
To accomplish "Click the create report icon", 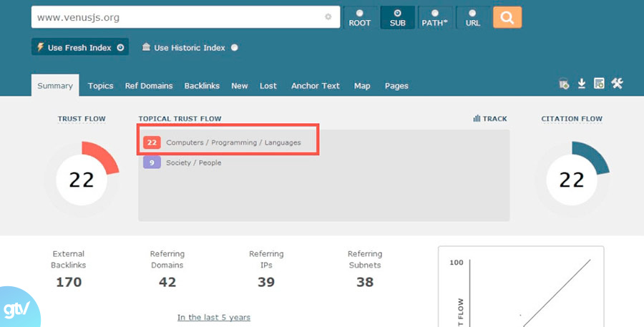I will pos(599,84).
